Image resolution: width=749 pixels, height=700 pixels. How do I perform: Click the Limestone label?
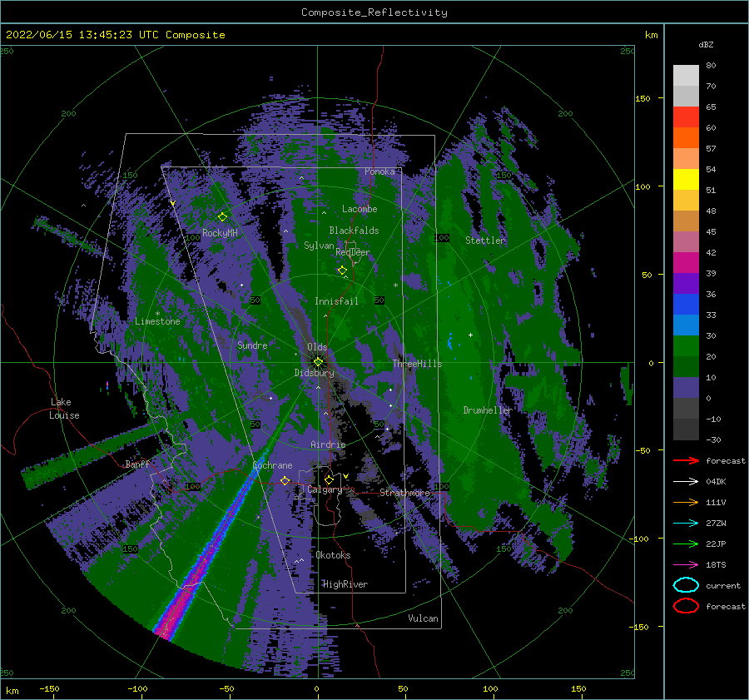157,321
